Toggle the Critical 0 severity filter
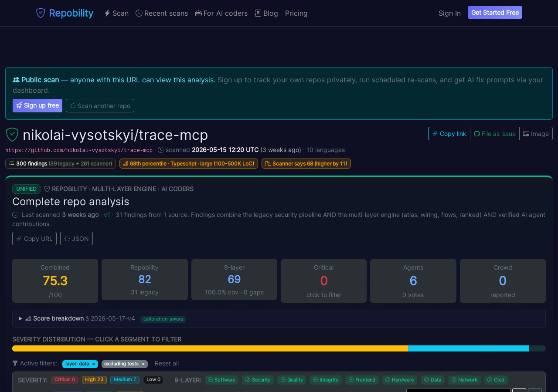 pos(65,380)
